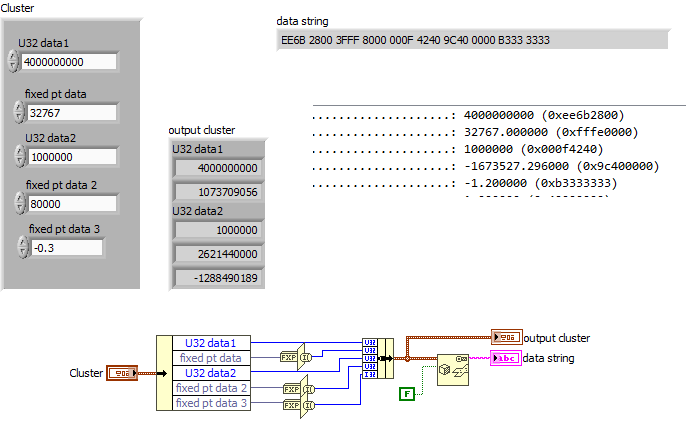Select the Flatten To String function node
Screen dimensions: 686x426
[453, 370]
